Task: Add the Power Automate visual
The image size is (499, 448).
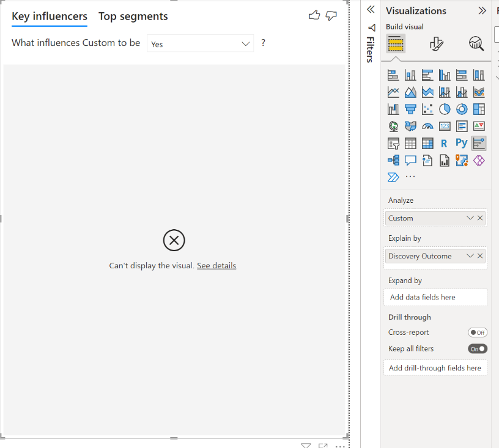Action: click(x=393, y=177)
